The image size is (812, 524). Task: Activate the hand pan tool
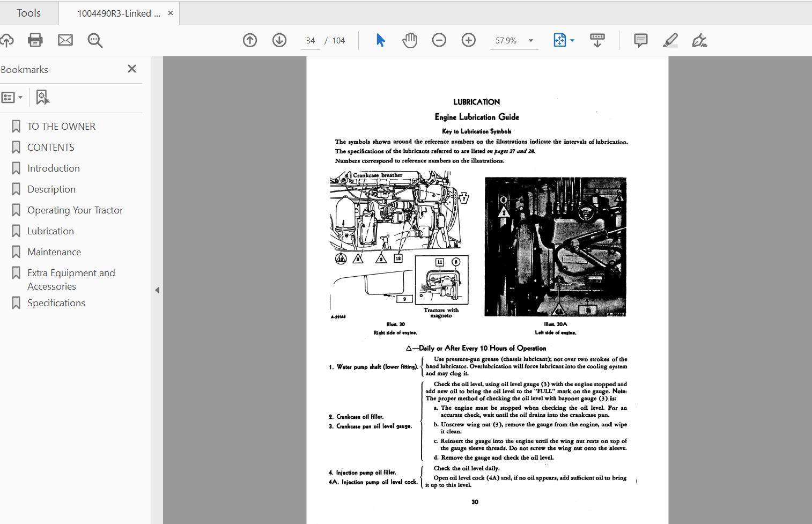point(410,40)
